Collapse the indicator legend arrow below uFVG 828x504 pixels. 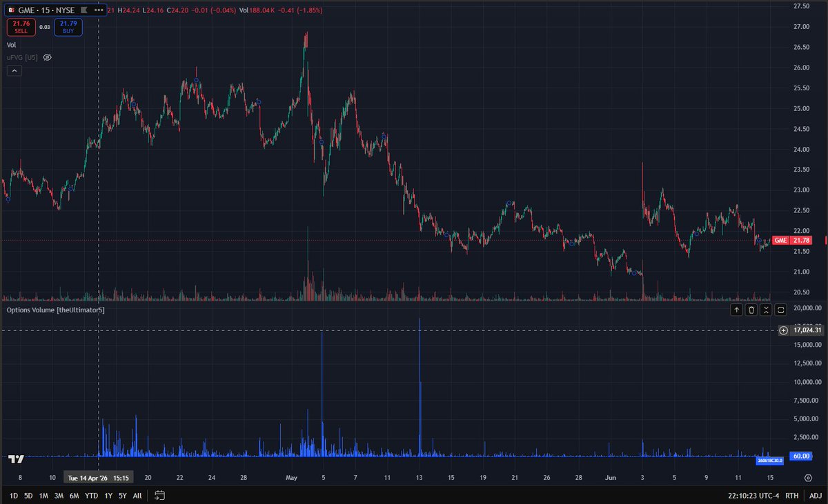(14, 70)
